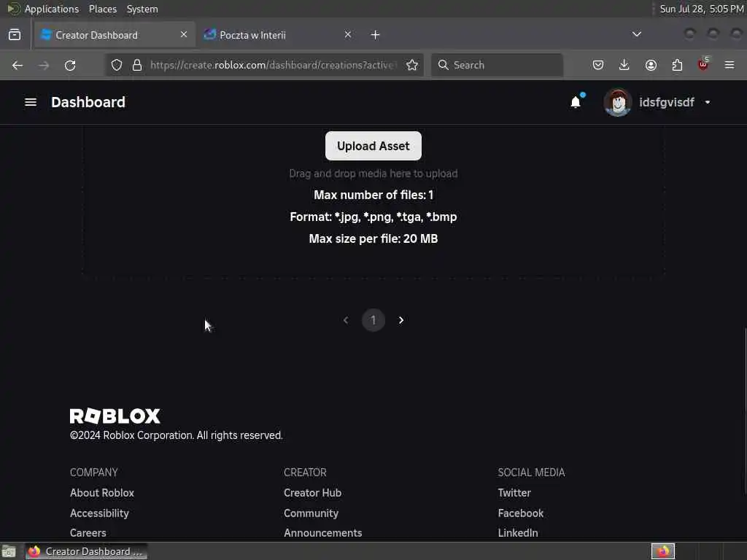Open the LinkedIn link

coord(518,533)
